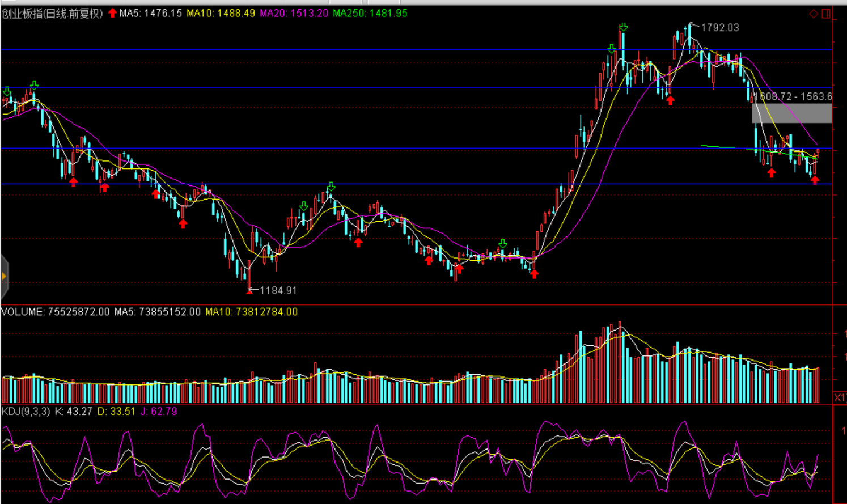
Task: Click the MA10: 1488.49 indicator label
Action: point(221,13)
